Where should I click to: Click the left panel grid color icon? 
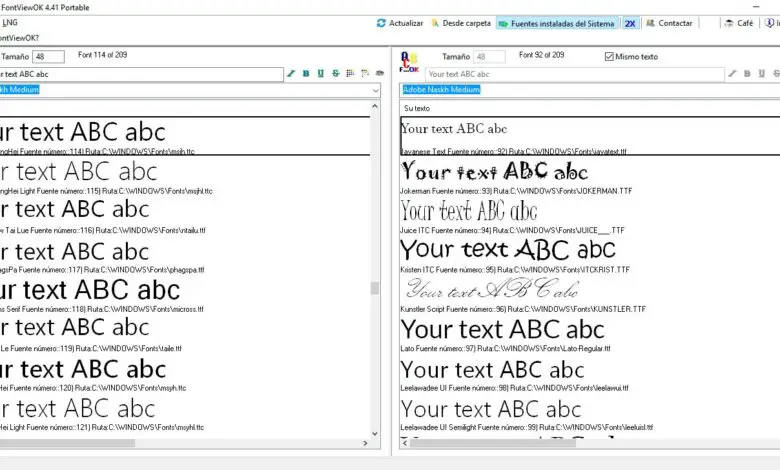350,73
